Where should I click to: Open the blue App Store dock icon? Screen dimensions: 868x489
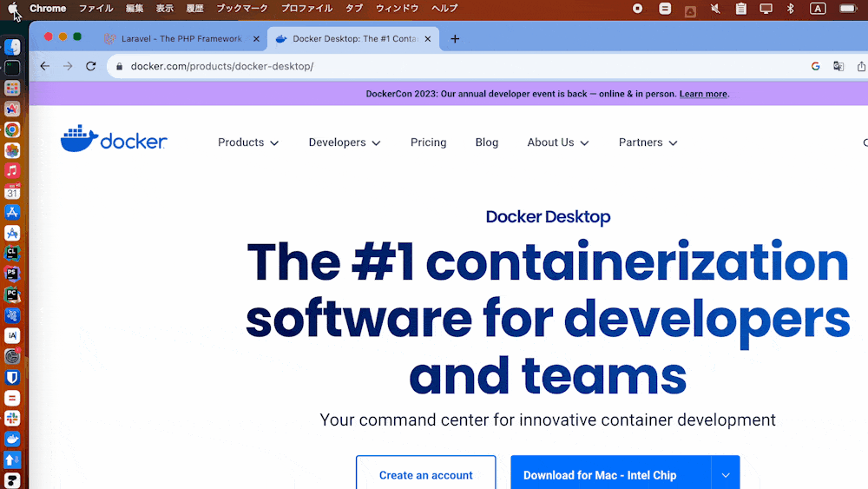[x=12, y=212]
